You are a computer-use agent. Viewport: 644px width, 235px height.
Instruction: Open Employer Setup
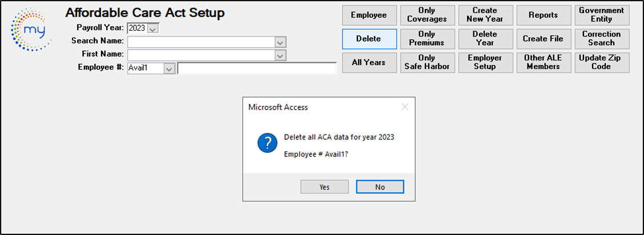pyautogui.click(x=485, y=63)
